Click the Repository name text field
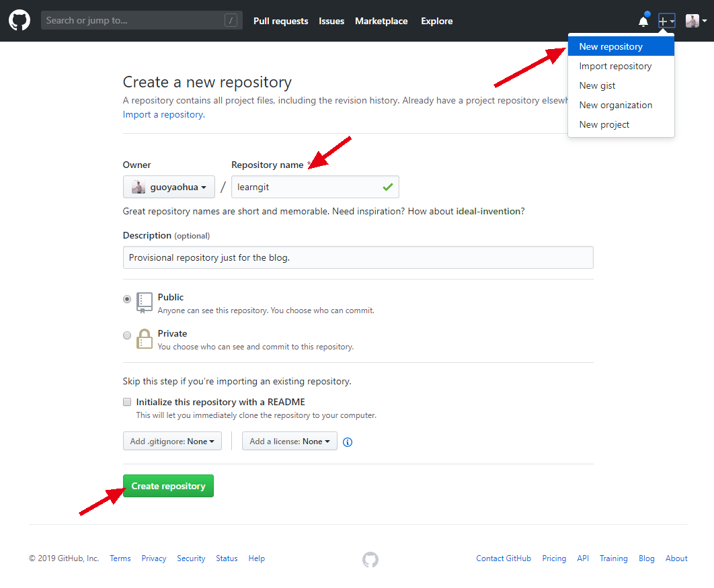This screenshot has width=714, height=588. pyautogui.click(x=306, y=187)
